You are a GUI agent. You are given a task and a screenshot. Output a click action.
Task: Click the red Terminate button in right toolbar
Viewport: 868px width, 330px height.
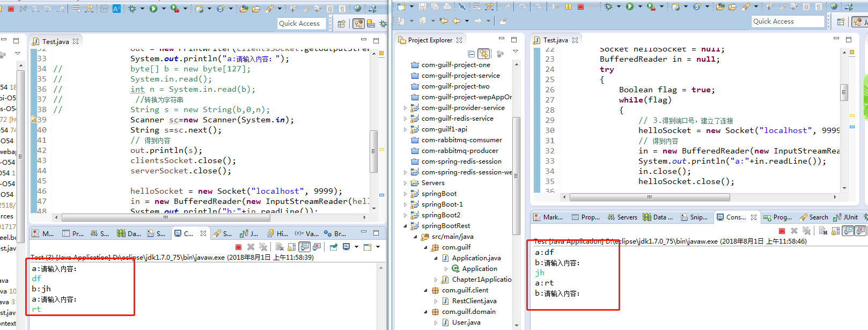click(580, 6)
